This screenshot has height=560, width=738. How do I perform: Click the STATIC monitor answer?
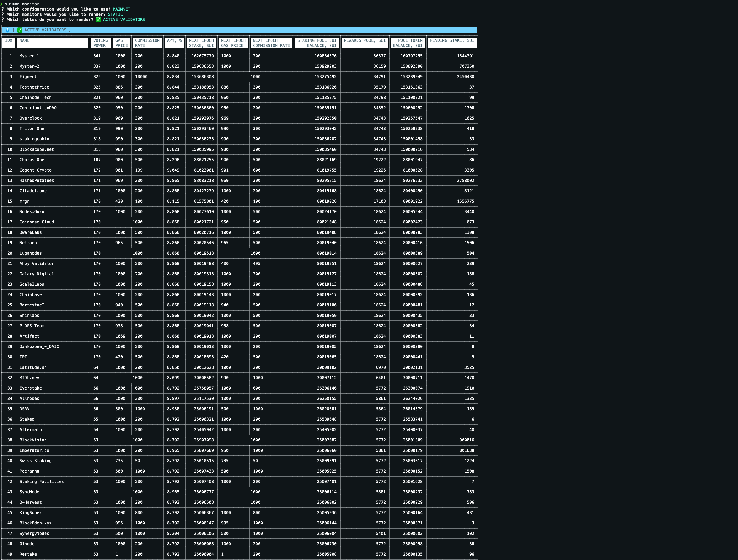coord(115,14)
